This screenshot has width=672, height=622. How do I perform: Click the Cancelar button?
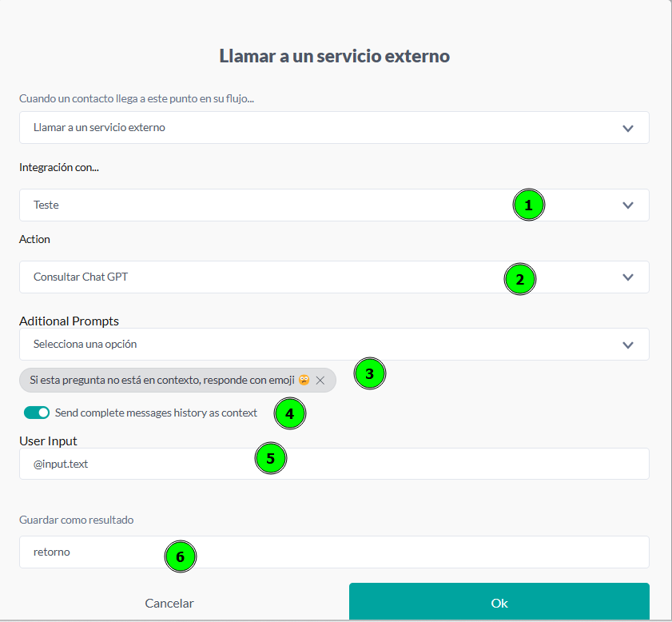point(169,604)
